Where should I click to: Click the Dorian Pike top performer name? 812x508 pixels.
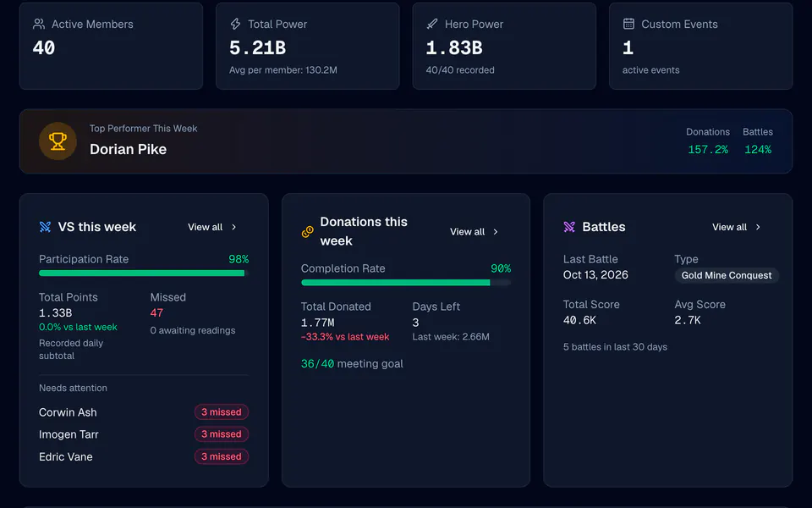[x=128, y=149]
